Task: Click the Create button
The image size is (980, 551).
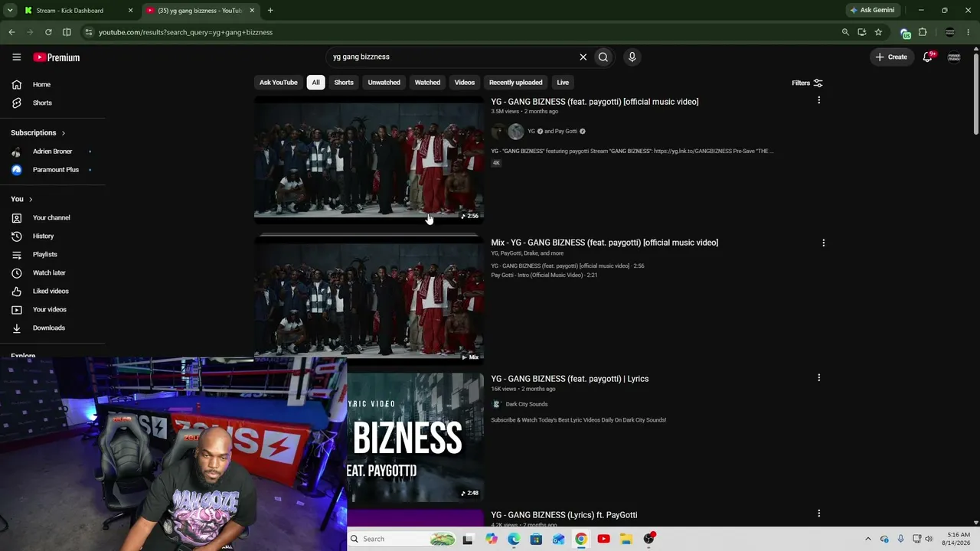Action: (x=891, y=57)
